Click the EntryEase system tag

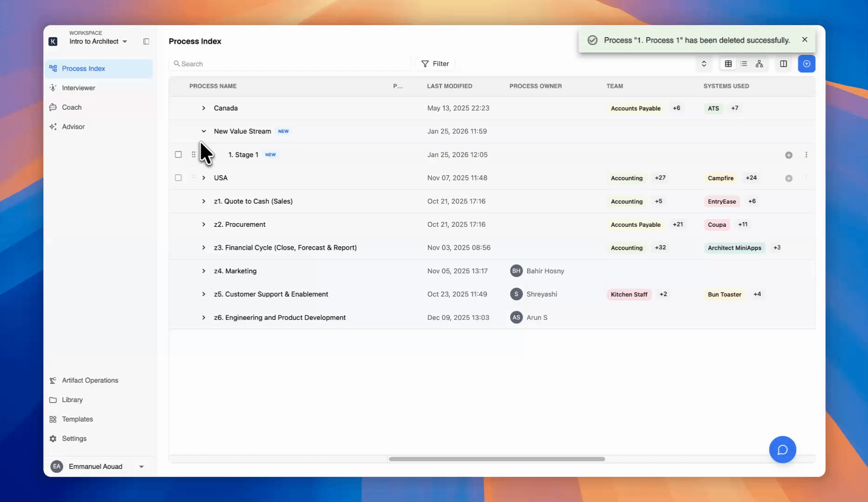click(722, 202)
